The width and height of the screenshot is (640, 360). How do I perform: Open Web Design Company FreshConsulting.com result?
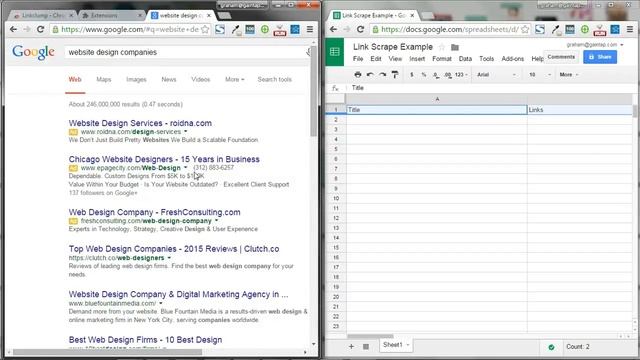pyautogui.click(x=154, y=212)
